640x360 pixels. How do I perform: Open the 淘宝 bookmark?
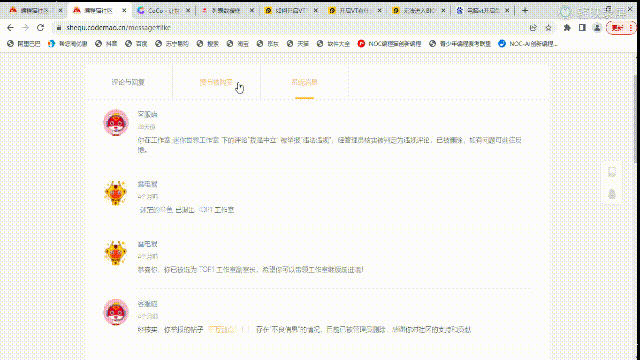[238, 44]
